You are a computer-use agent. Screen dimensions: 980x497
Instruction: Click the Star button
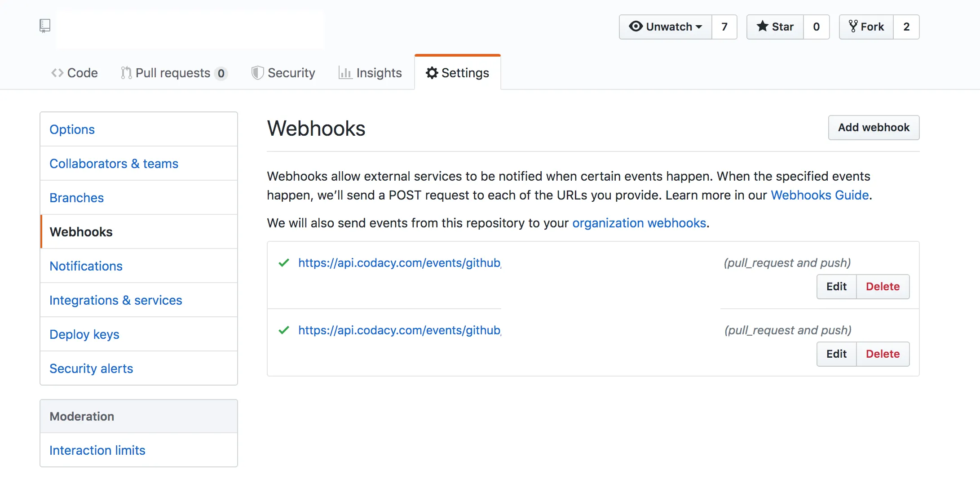coord(775,27)
